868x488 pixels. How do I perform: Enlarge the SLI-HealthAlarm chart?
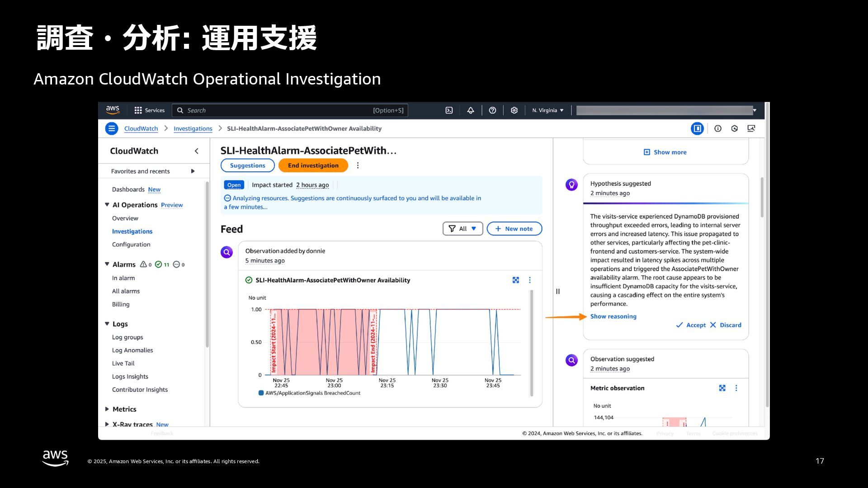point(516,280)
